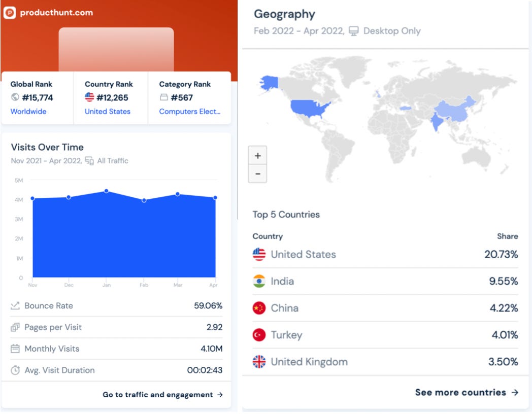See more countries link
Screen dimensions: 532x414
[x=467, y=393]
